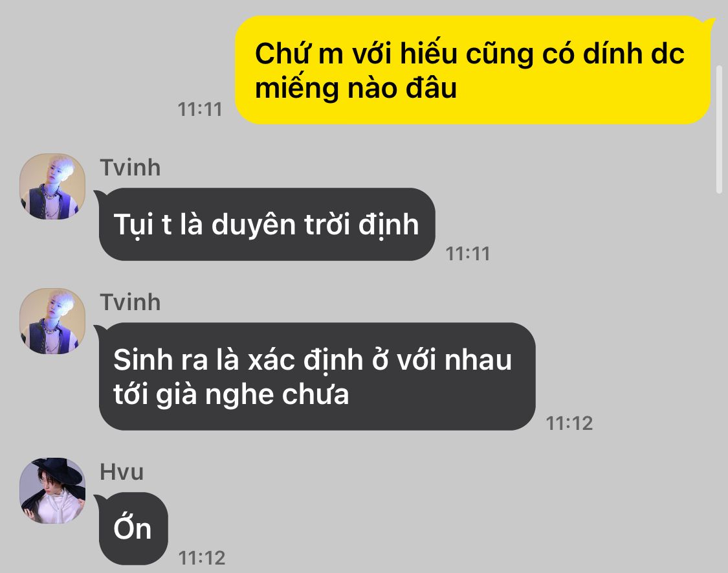This screenshot has height=573, width=728.
Task: Select the "Tụi t là duyên trời định" bubble
Action: point(267,225)
